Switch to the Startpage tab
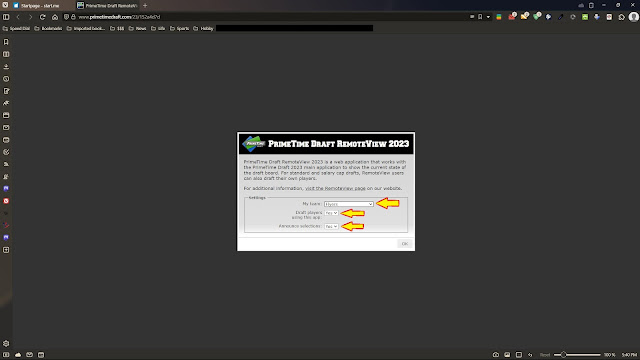 (x=40, y=6)
